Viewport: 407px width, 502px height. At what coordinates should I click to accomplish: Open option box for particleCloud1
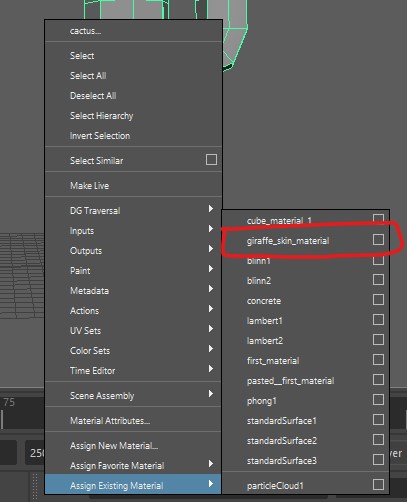(x=378, y=484)
